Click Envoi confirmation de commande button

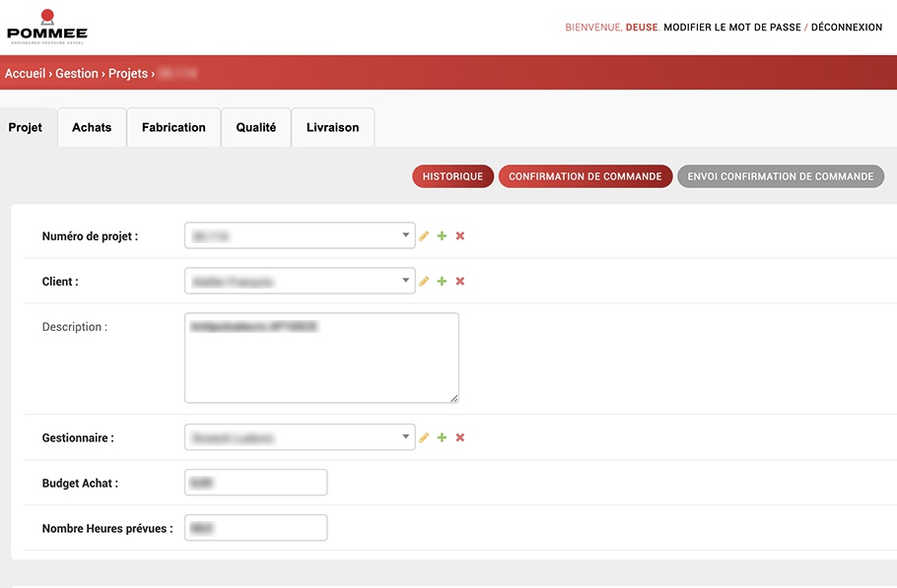781,176
